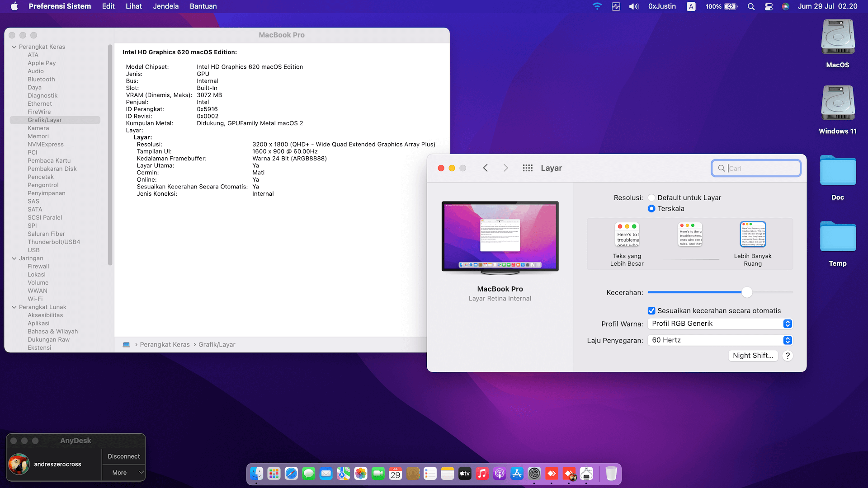Open the Edit menu
This screenshot has height=488, width=868.
click(x=108, y=6)
